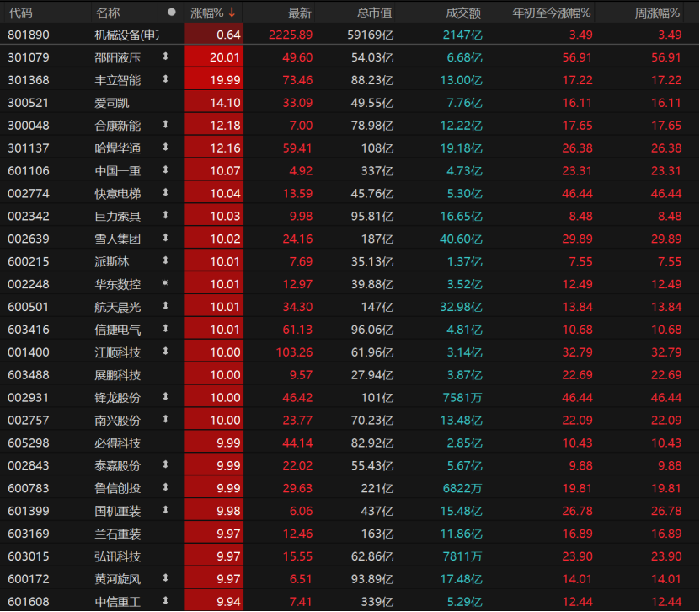The height and width of the screenshot is (612, 700).
Task: Click the 最新 column header
Action: pos(300,13)
